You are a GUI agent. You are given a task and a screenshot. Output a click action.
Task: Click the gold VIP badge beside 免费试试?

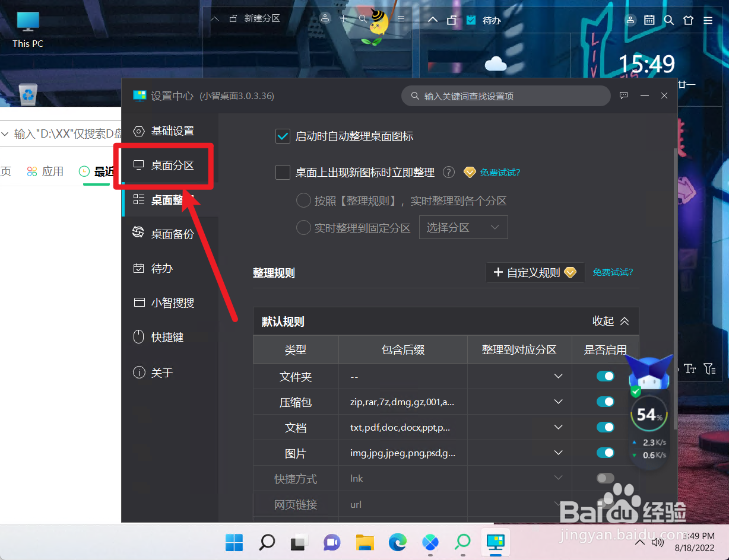pos(470,173)
